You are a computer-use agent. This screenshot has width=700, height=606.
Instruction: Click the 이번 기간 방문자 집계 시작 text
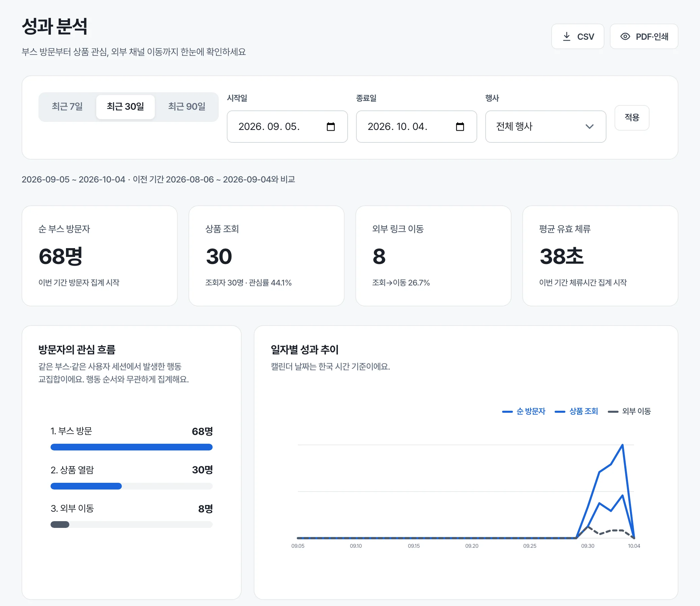point(79,282)
